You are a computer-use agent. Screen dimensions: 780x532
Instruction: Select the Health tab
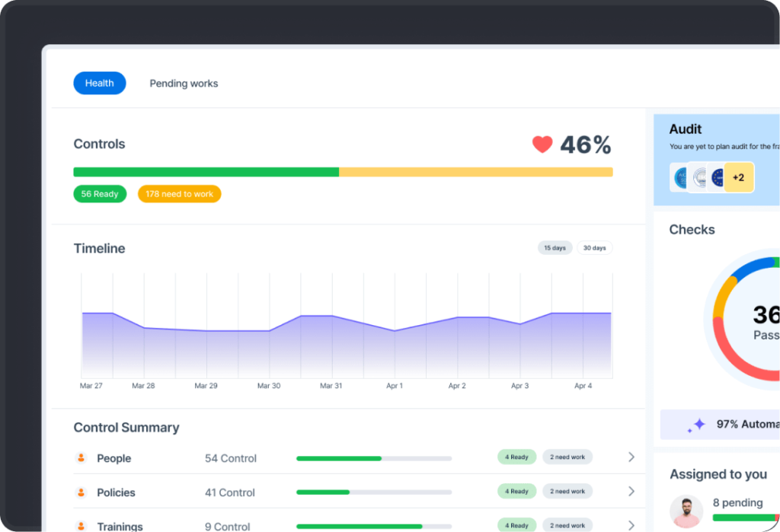pos(100,83)
